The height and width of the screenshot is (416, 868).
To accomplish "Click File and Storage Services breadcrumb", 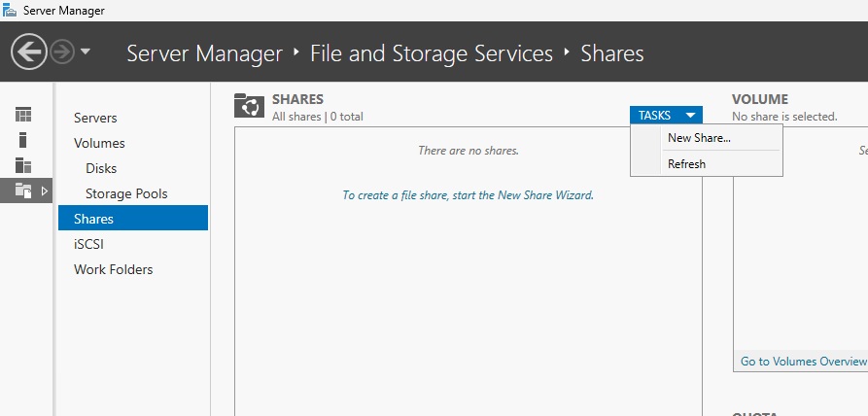I will coord(432,53).
